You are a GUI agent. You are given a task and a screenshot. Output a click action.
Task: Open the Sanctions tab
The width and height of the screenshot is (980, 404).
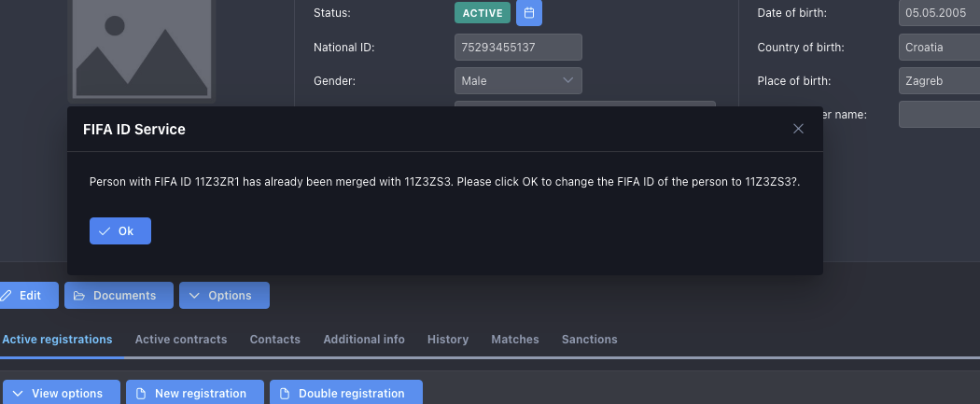pyautogui.click(x=589, y=340)
